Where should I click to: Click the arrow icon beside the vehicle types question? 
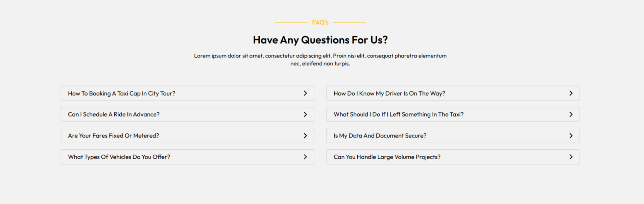pyautogui.click(x=305, y=157)
